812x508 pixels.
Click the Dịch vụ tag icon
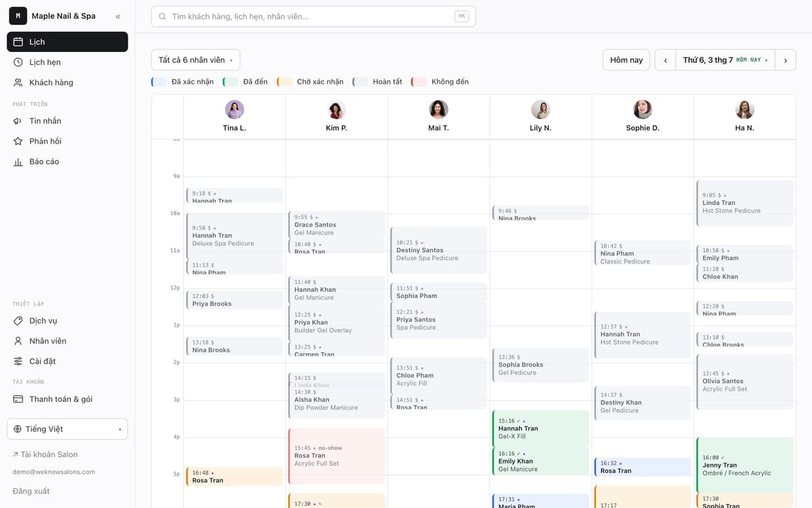click(x=18, y=321)
